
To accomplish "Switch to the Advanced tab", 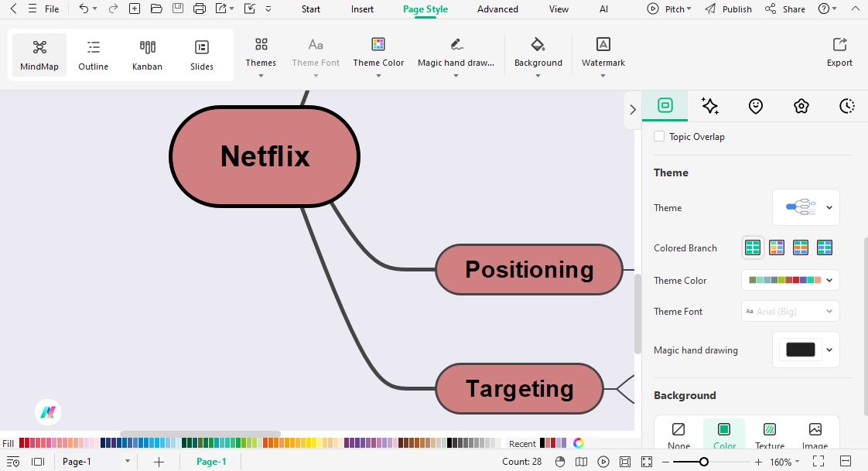I will coord(497,9).
